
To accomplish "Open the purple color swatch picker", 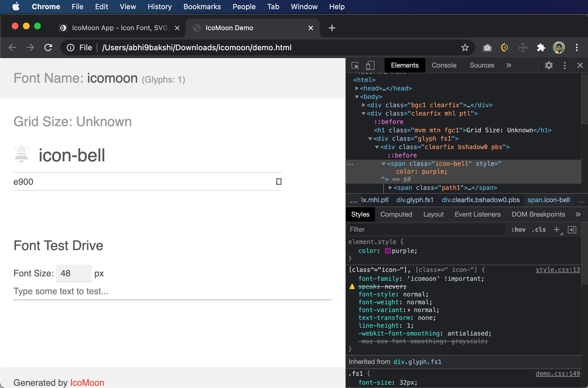I will point(388,251).
